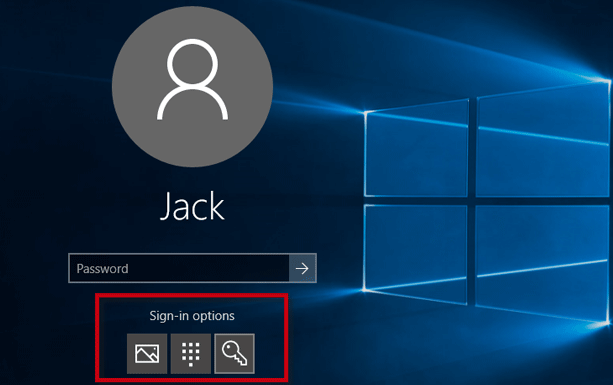Focus the Password input field
The width and height of the screenshot is (613, 385).
tap(179, 268)
